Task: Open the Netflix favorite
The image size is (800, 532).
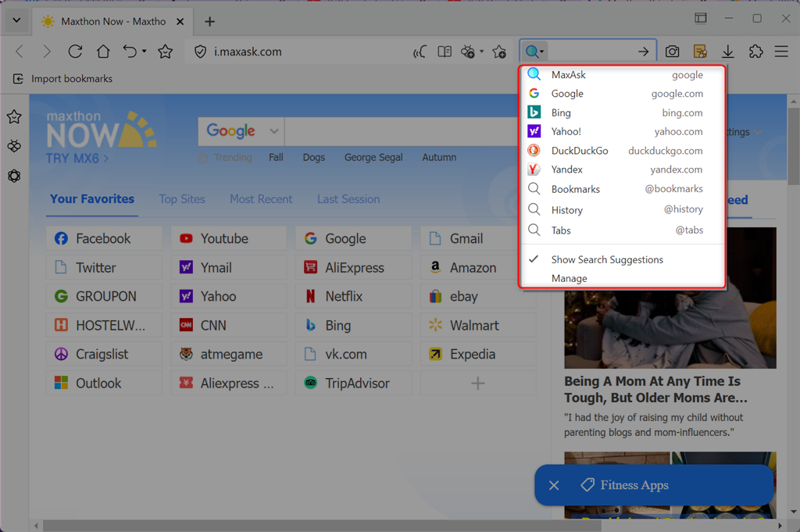Action: coord(353,296)
